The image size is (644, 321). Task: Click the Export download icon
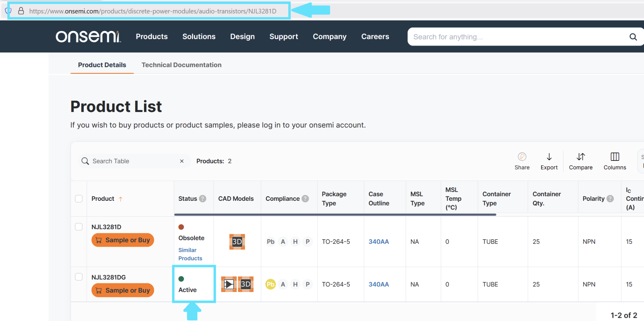[x=549, y=157]
